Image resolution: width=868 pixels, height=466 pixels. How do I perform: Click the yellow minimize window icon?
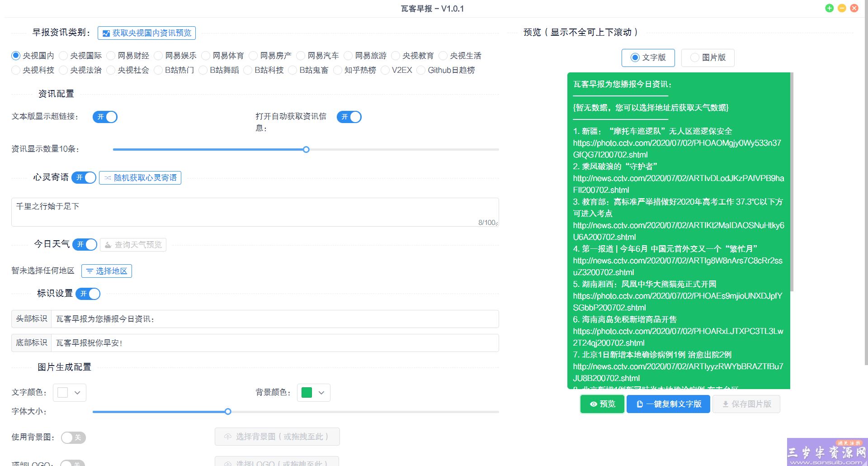pos(842,8)
